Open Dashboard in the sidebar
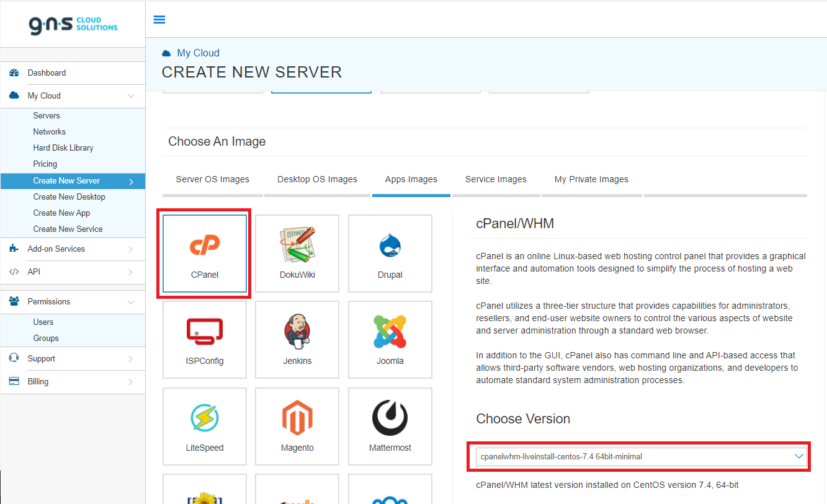 tap(47, 73)
